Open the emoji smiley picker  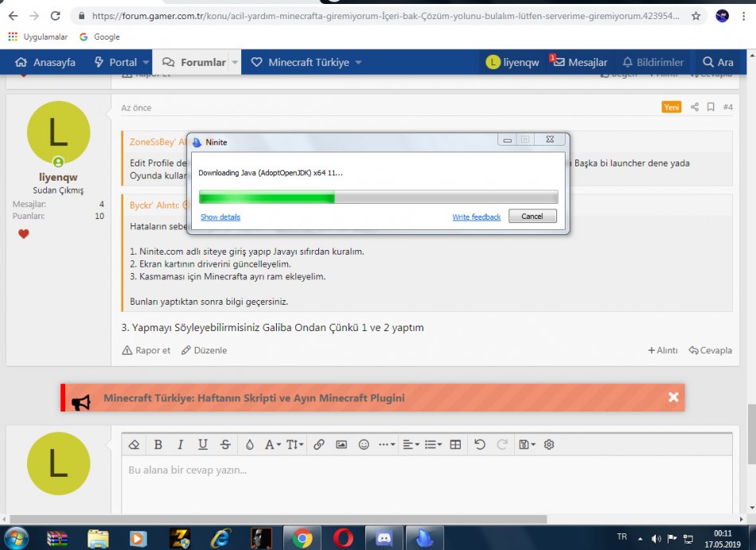(364, 444)
